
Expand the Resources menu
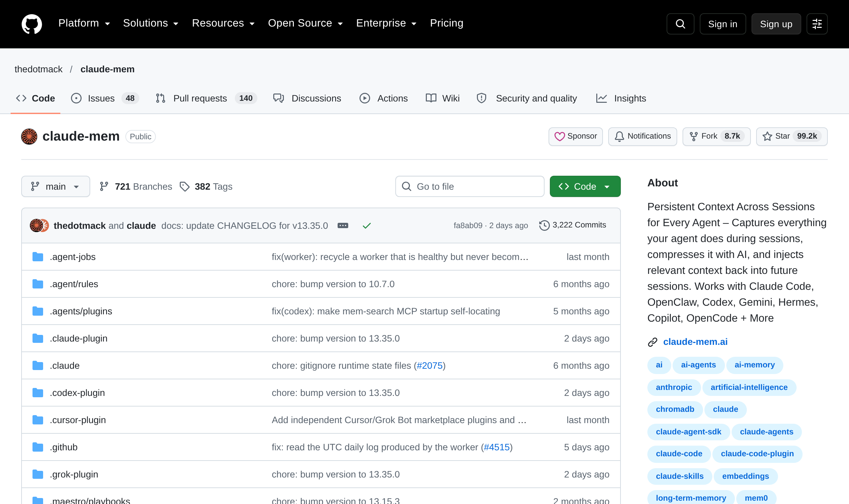click(x=224, y=23)
